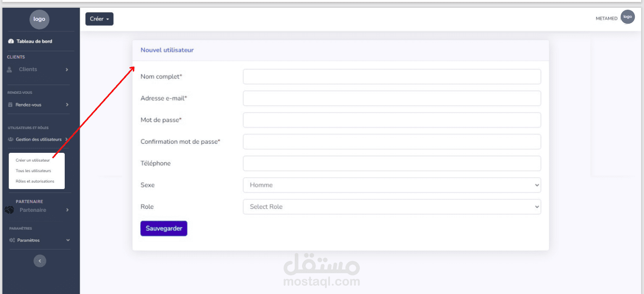Click the METAMED account name
Viewport: 644px width, 294px height.
607,18
